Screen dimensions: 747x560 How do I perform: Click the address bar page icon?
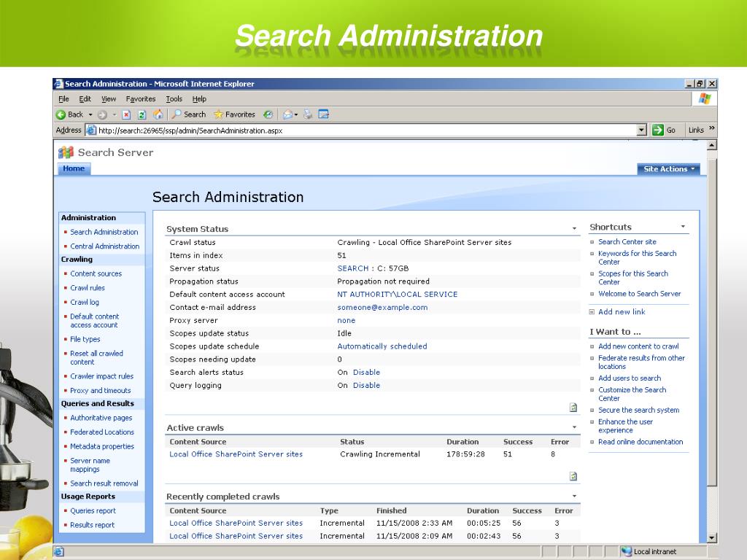91,130
